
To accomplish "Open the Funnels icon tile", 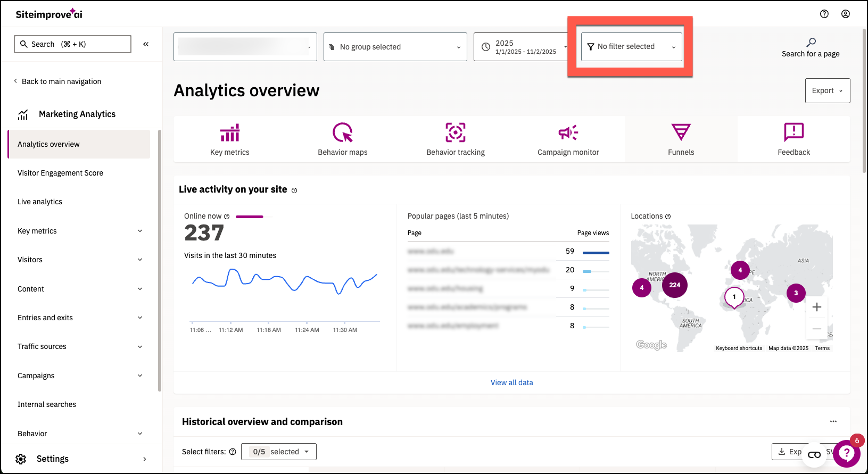I will pyautogui.click(x=681, y=139).
